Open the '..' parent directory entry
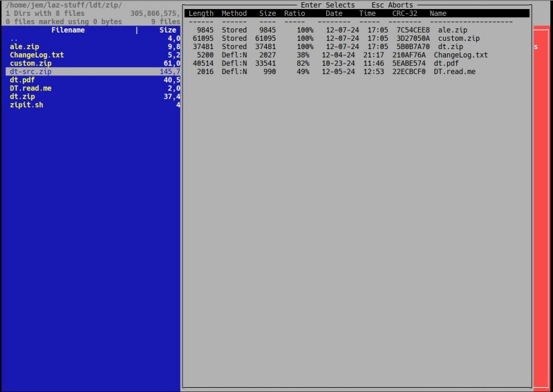The width and height of the screenshot is (553, 392). click(x=14, y=39)
